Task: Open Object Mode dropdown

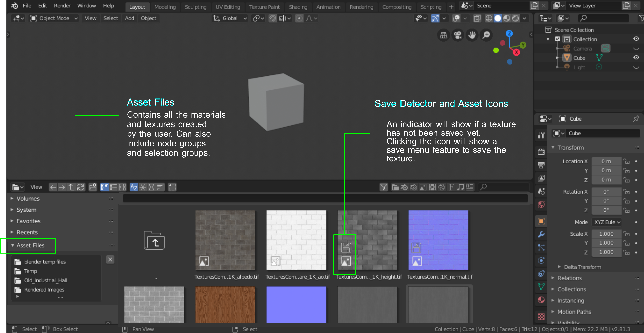Action: click(54, 18)
